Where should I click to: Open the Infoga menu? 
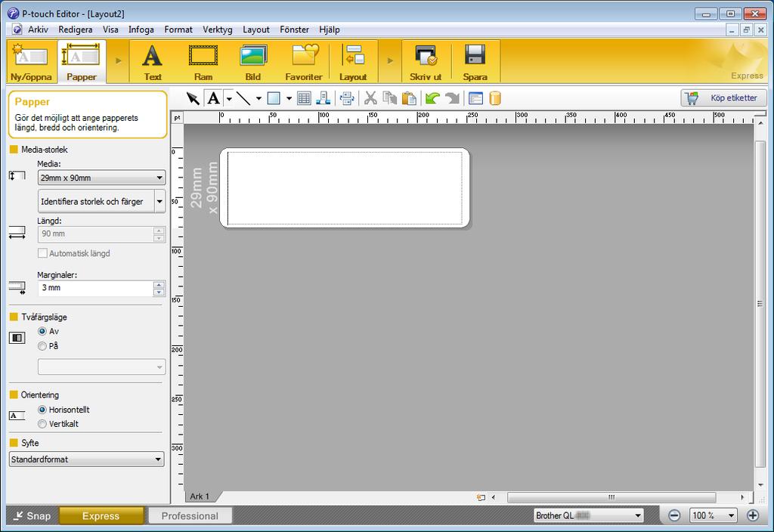141,29
